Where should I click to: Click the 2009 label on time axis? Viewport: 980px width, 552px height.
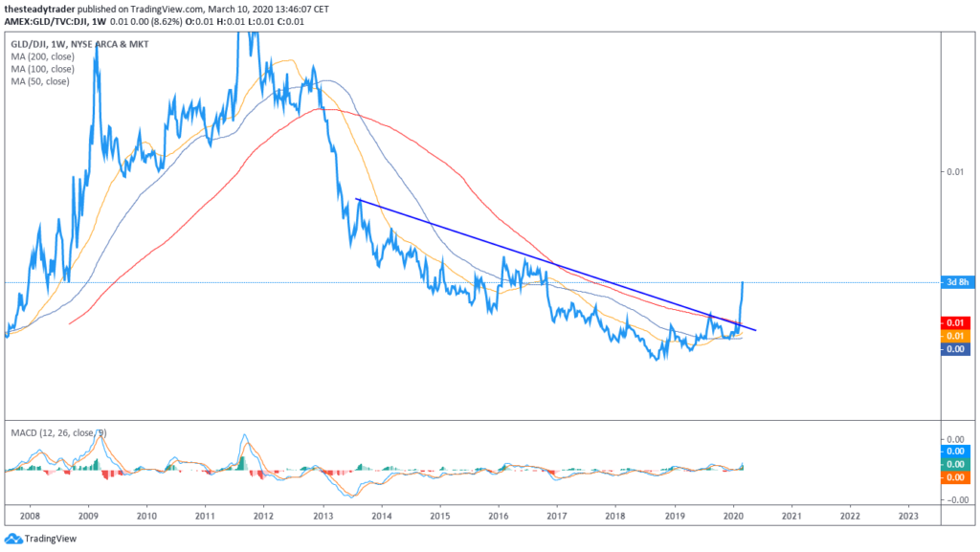(88, 516)
